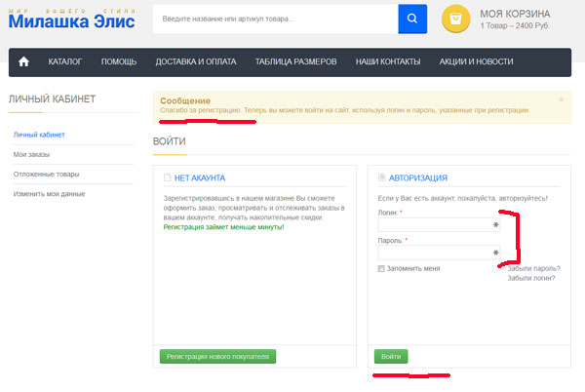The image size is (585, 392).
Task: Open Мои заказы in sidebar
Action: [32, 154]
